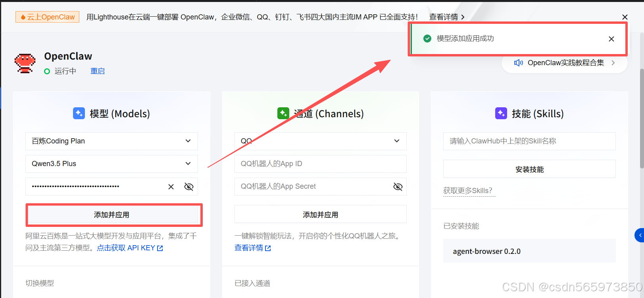The width and height of the screenshot is (644, 298).
Task: Open the Channels 查看详情 link
Action: 249,248
